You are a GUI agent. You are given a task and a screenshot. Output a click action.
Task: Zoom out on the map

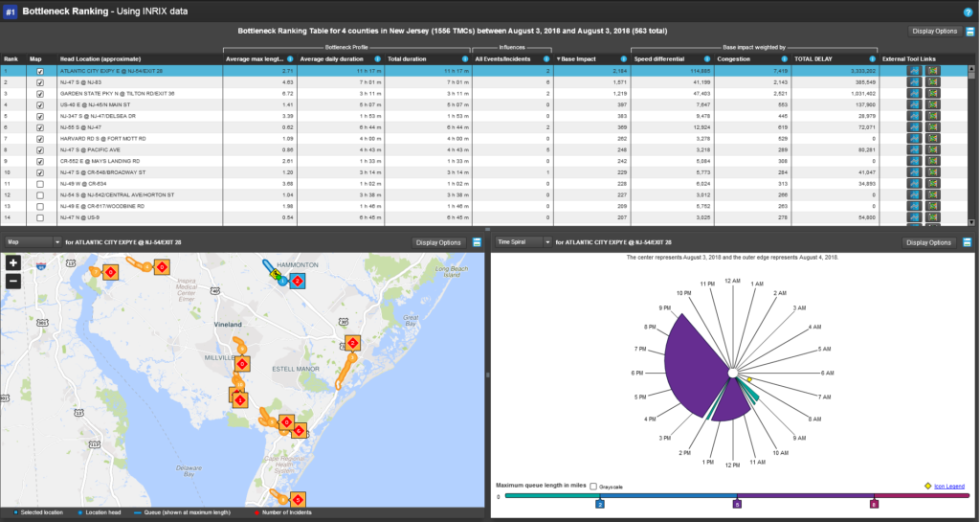13,281
